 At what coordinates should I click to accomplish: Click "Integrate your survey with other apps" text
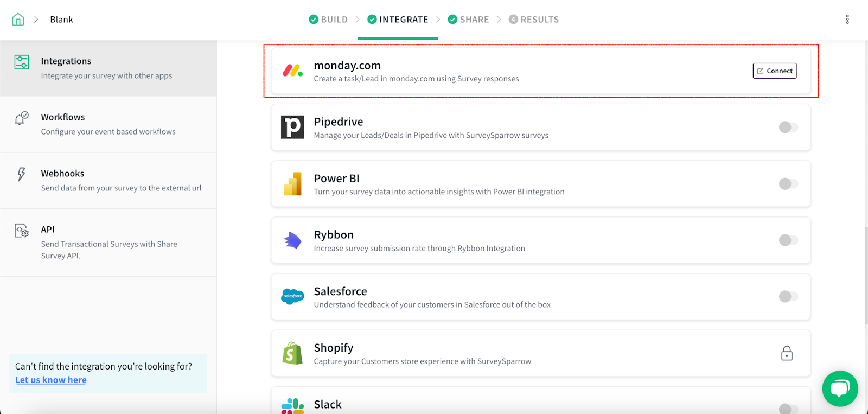106,76
